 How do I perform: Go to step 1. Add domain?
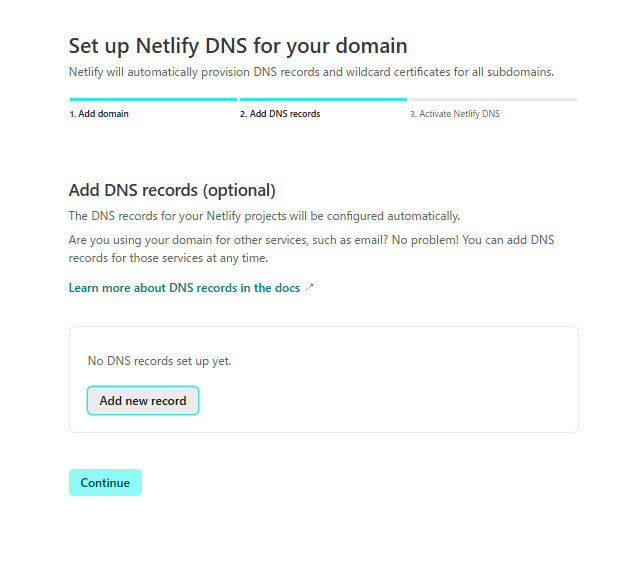pyautogui.click(x=99, y=114)
